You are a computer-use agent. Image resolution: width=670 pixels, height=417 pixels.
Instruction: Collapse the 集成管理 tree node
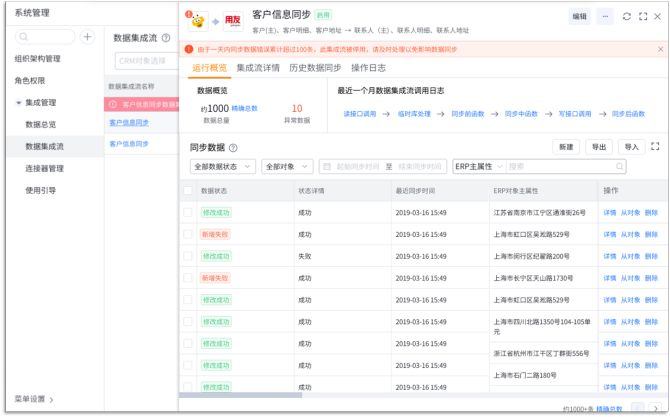19,102
